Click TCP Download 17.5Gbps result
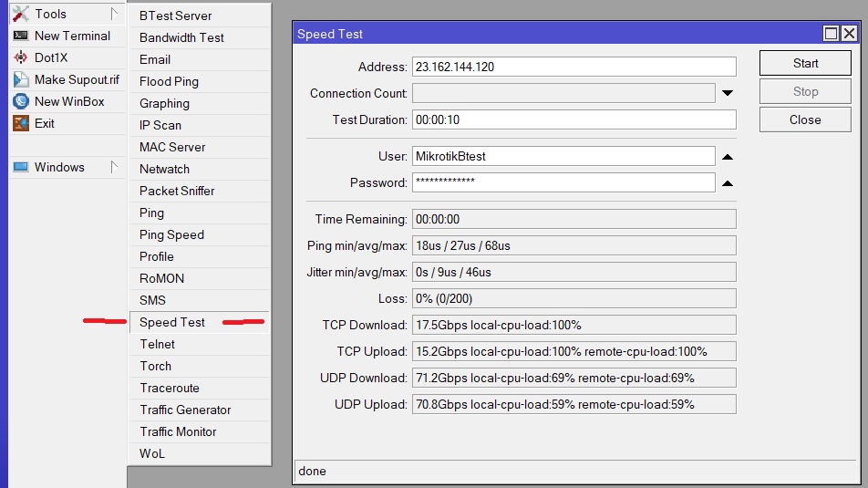 [574, 325]
